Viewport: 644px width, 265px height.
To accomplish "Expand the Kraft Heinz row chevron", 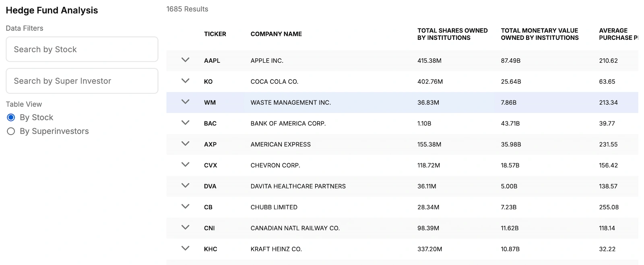I will (185, 248).
